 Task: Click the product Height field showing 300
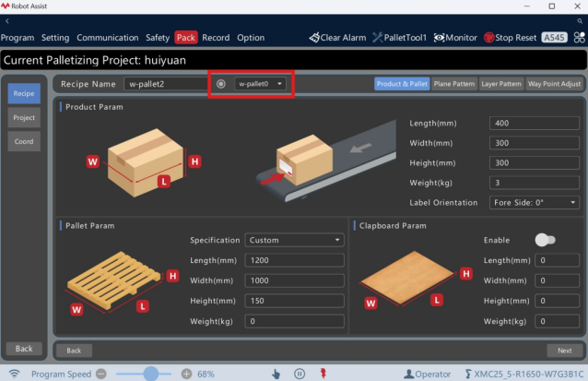(534, 163)
